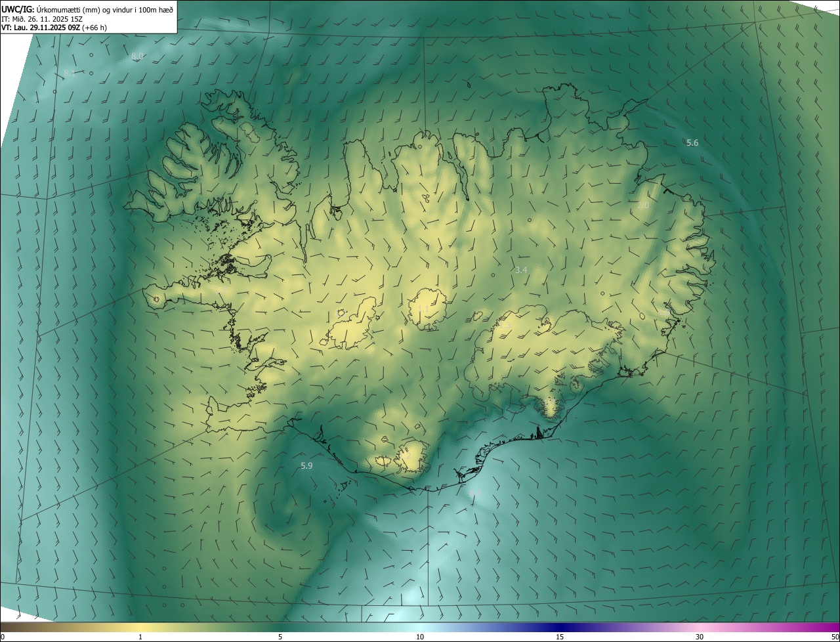Click the 1.3 label on Vatnajökull glacier
840x642 pixels.
(x=505, y=324)
